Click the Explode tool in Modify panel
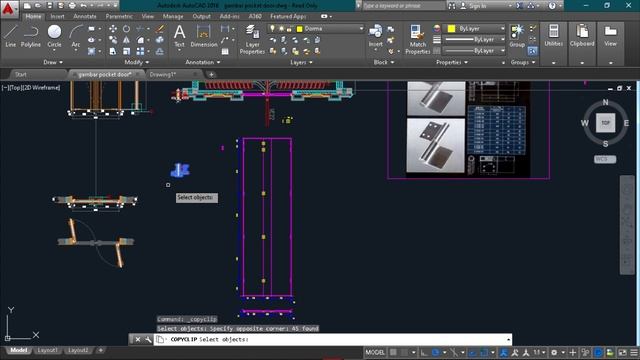 (160, 40)
